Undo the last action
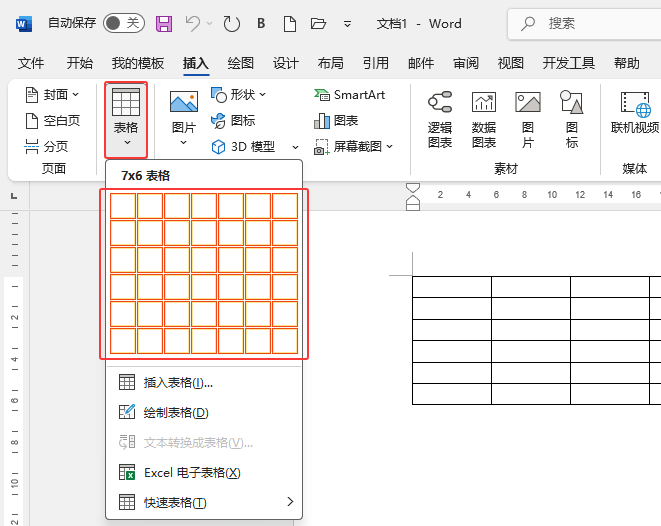This screenshot has width=661, height=526. pyautogui.click(x=193, y=24)
